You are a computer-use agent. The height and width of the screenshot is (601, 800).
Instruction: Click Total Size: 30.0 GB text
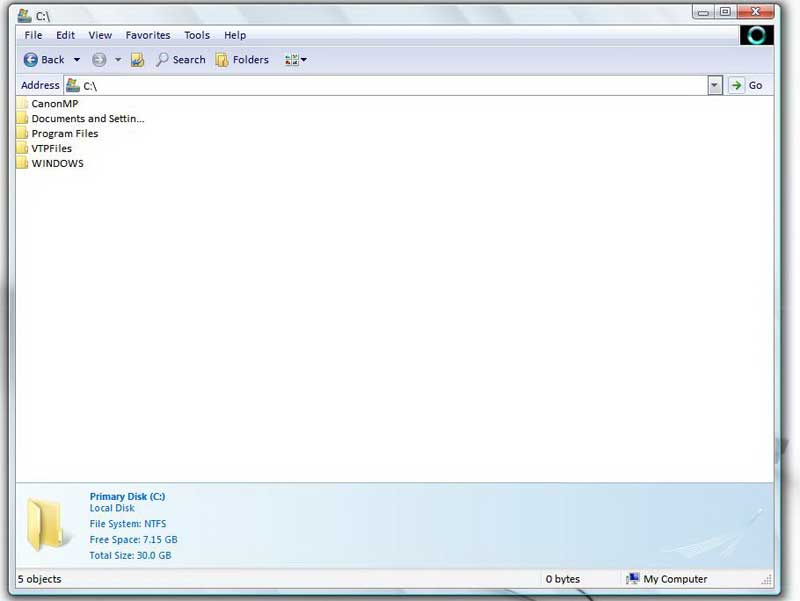(x=130, y=556)
